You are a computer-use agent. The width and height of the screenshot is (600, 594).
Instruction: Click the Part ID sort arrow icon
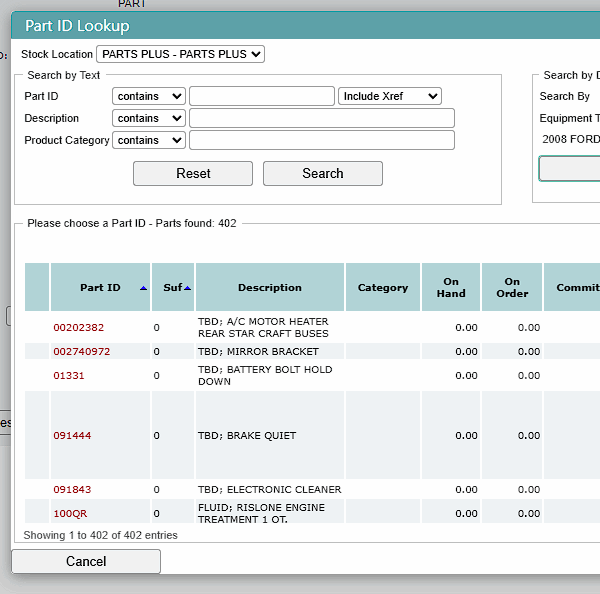(x=143, y=288)
